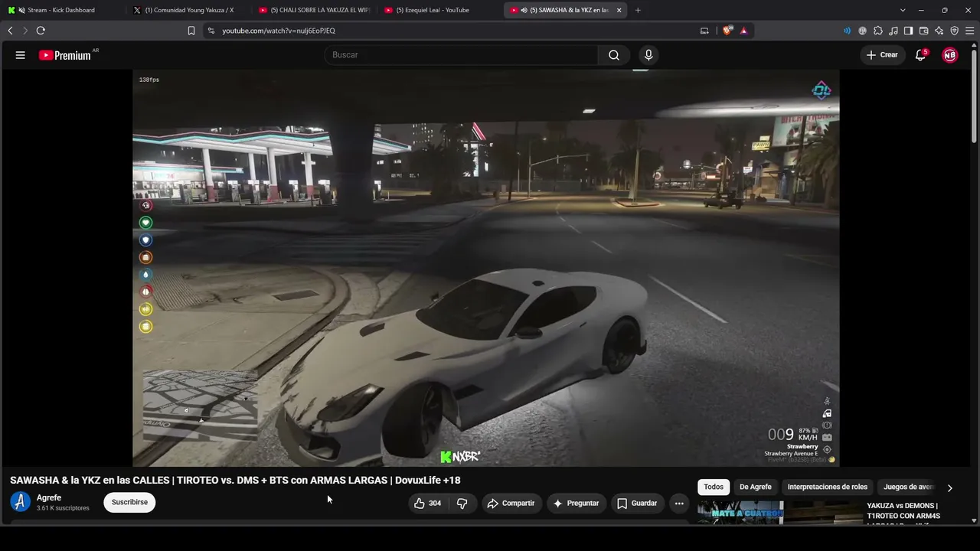Reload the current page

pyautogui.click(x=41, y=31)
